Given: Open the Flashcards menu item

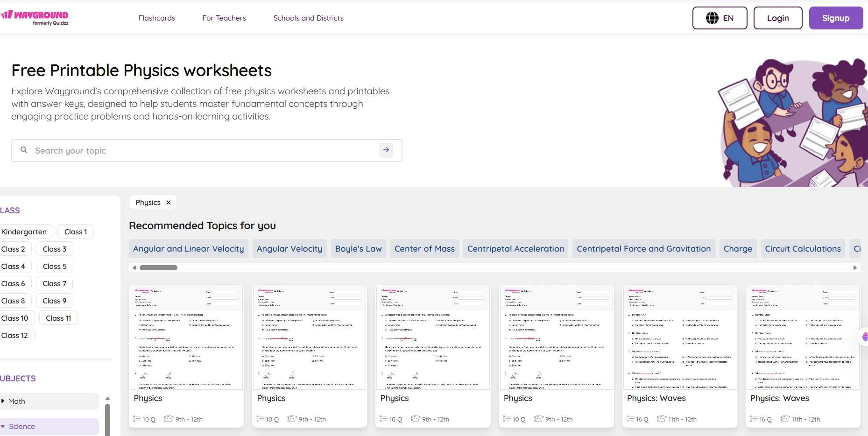Looking at the screenshot, I should pos(156,18).
